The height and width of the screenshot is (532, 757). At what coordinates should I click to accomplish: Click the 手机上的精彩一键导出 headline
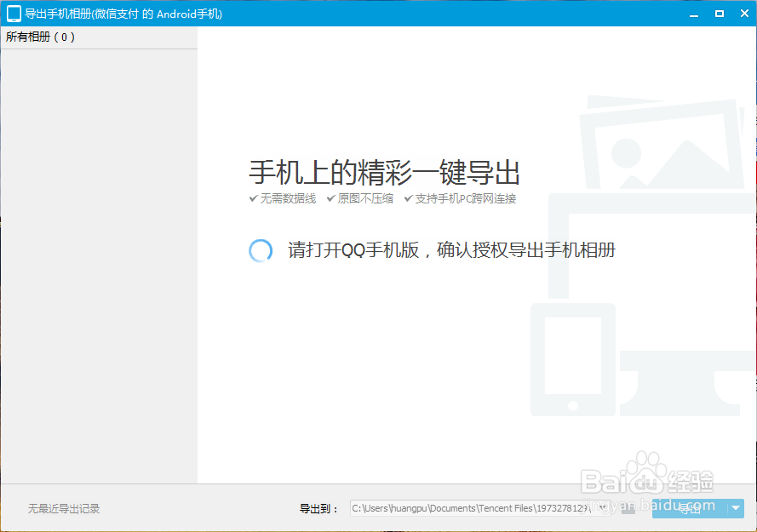click(384, 172)
